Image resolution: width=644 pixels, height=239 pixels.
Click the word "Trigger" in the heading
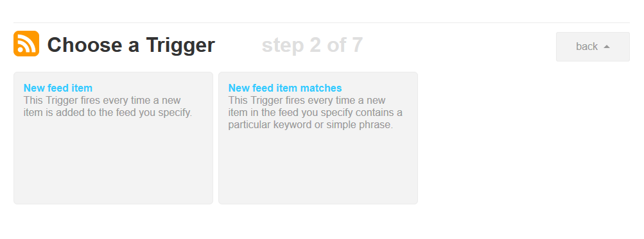click(x=180, y=45)
